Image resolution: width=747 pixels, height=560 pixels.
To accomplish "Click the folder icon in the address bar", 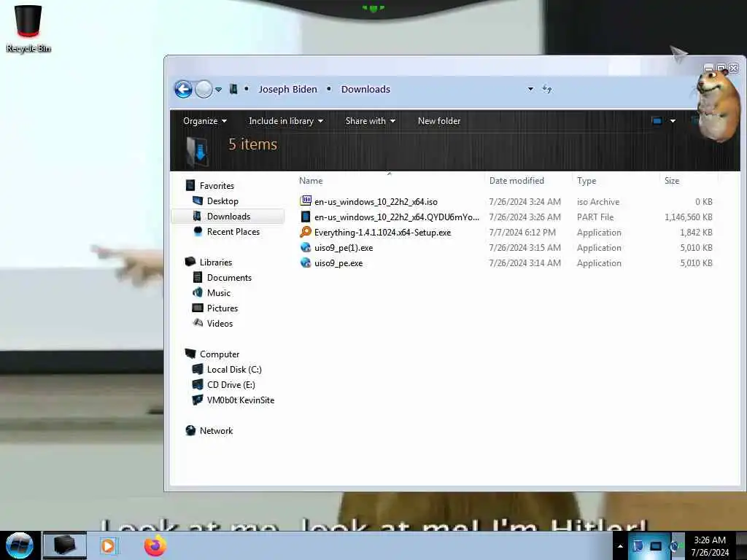I will (233, 89).
